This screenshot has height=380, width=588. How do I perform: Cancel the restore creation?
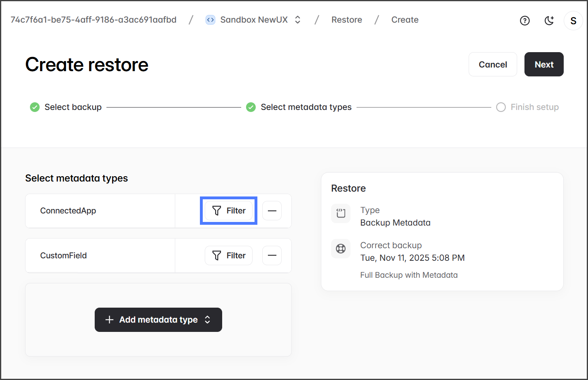tap(492, 64)
